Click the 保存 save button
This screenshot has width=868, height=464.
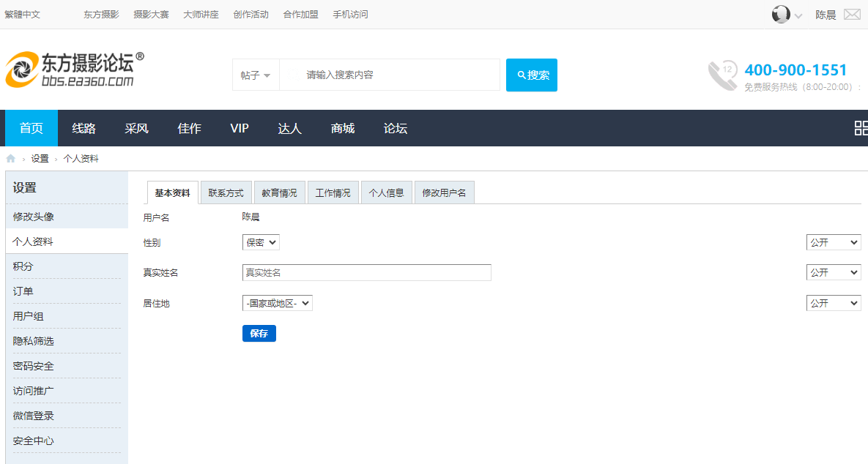259,334
